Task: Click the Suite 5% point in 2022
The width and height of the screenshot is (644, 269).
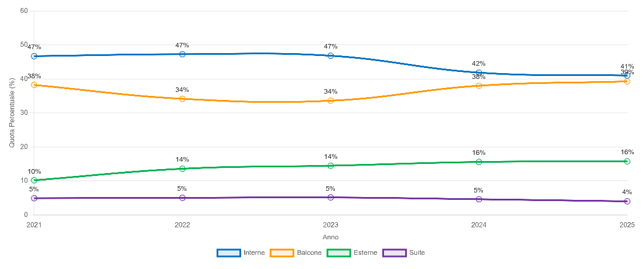Action: click(182, 198)
